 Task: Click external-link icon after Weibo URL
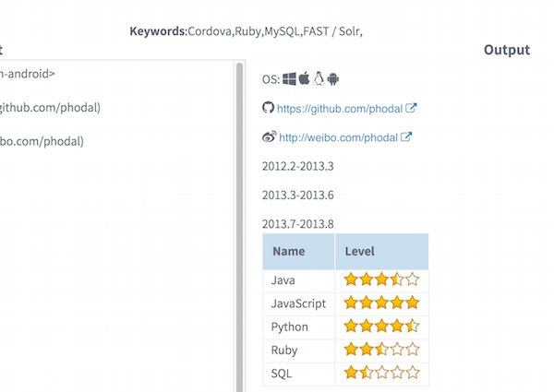(x=406, y=137)
